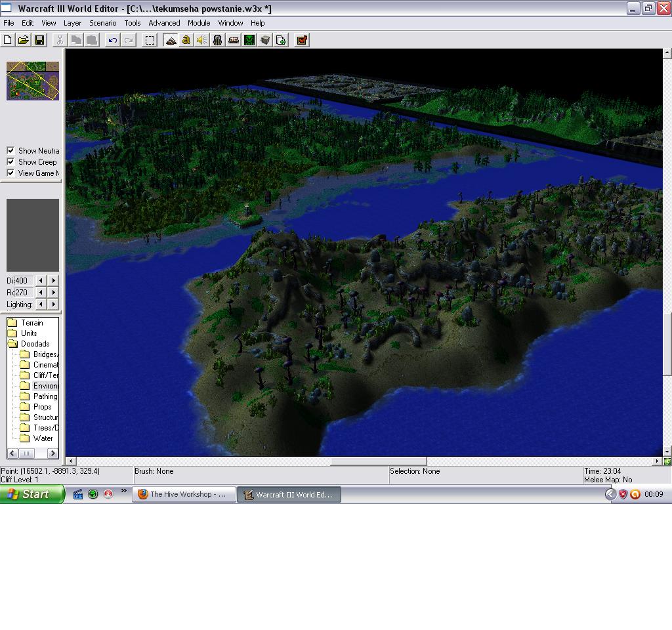The height and width of the screenshot is (630, 672).
Task: Select the Pathing doodad category
Action: (x=39, y=396)
